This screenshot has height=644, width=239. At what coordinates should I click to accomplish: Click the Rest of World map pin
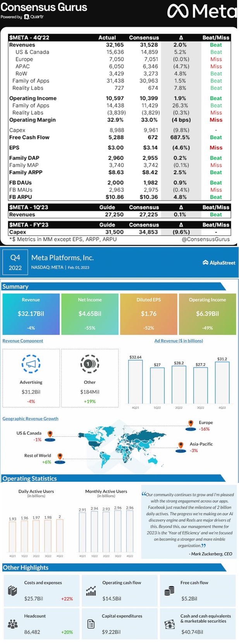pos(60,458)
